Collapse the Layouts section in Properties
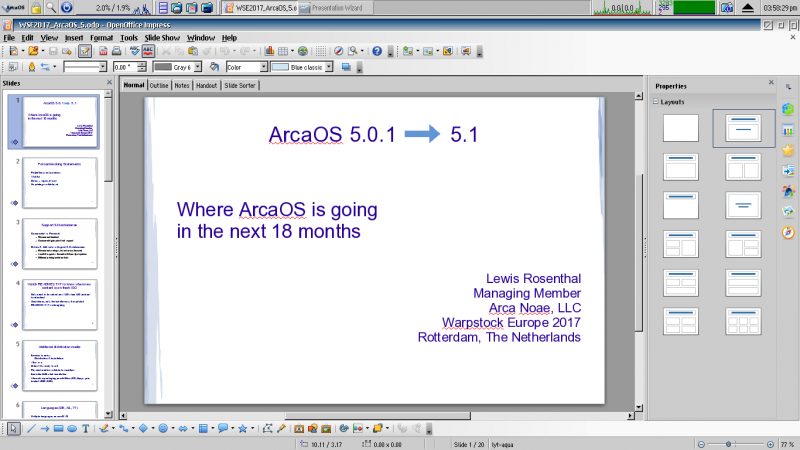Viewport: 800px width, 450px height. tap(656, 101)
